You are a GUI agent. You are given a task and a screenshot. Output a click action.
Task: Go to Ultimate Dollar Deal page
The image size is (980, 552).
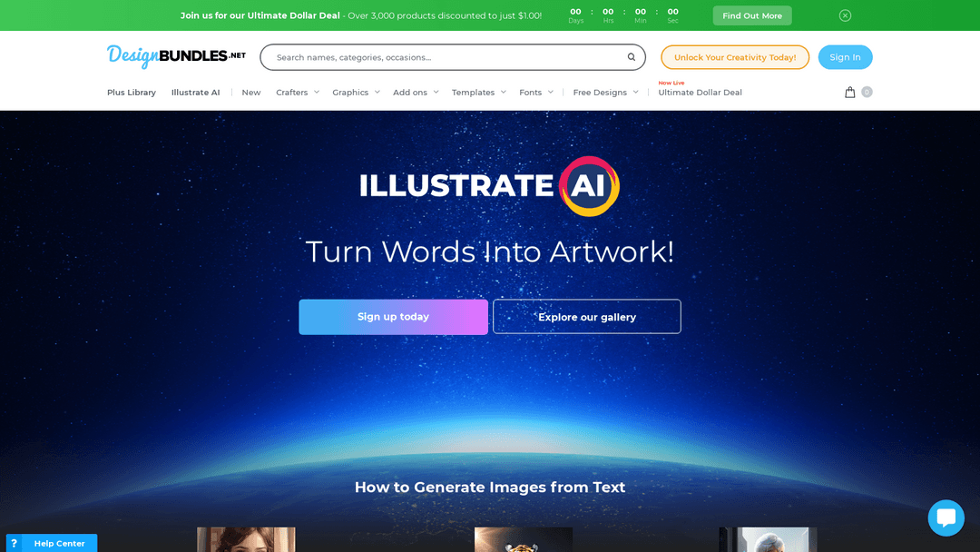(700, 93)
